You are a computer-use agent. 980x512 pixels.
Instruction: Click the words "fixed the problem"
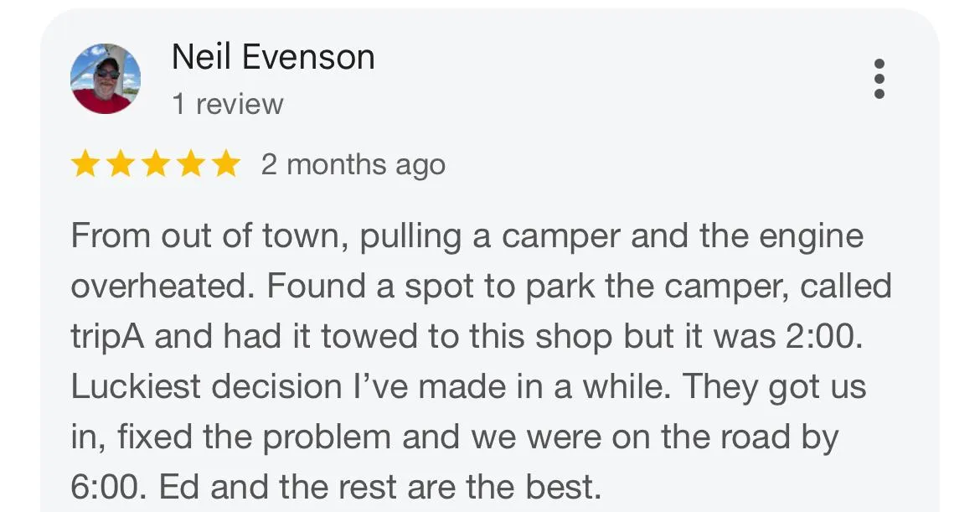pos(254,437)
